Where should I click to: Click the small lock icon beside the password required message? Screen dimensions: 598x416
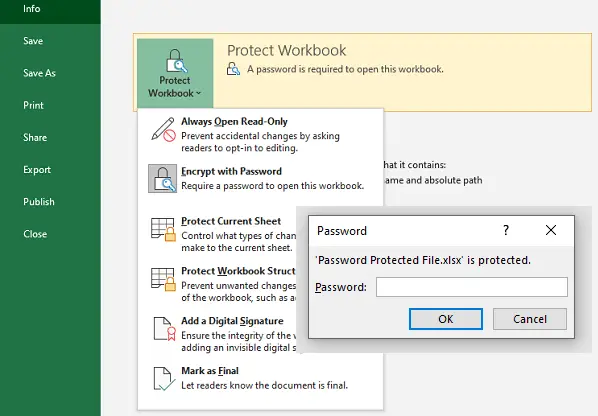click(x=233, y=69)
